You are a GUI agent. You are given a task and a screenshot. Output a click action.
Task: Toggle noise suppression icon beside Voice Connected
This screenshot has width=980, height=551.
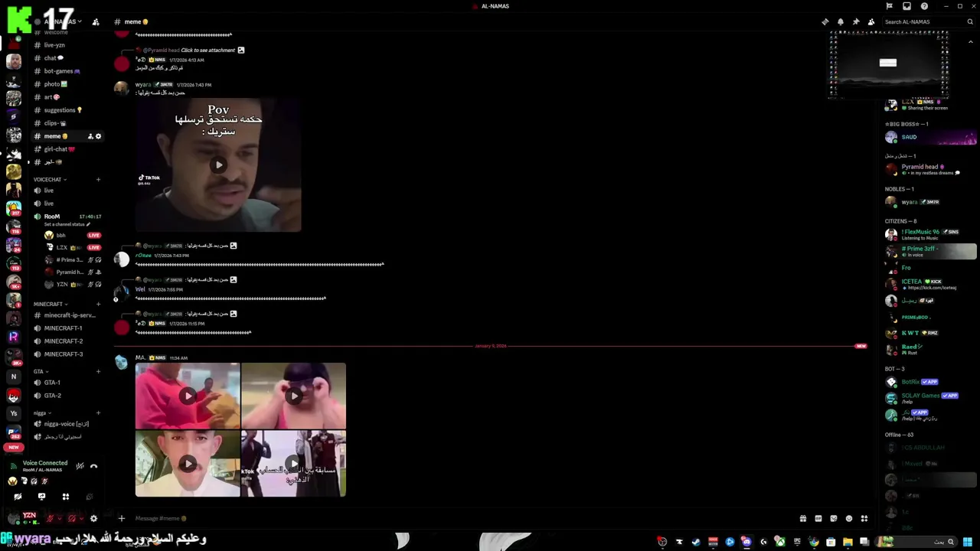coord(80,466)
